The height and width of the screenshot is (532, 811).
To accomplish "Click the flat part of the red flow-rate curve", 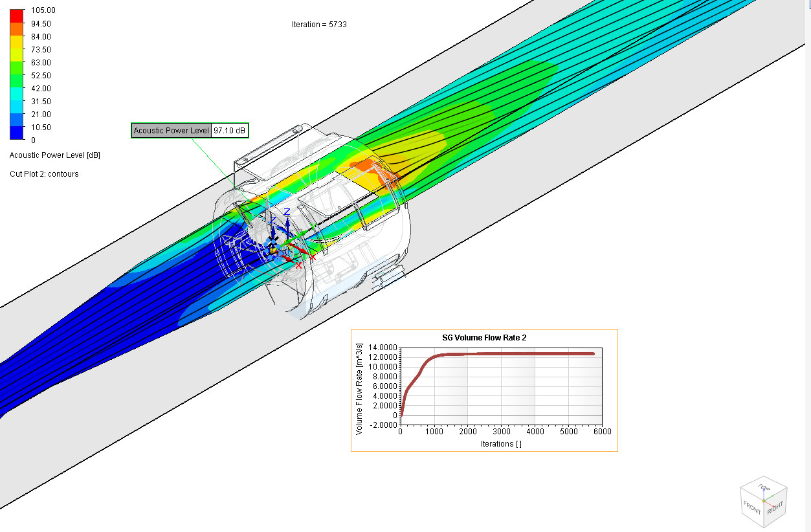I will [x=518, y=353].
